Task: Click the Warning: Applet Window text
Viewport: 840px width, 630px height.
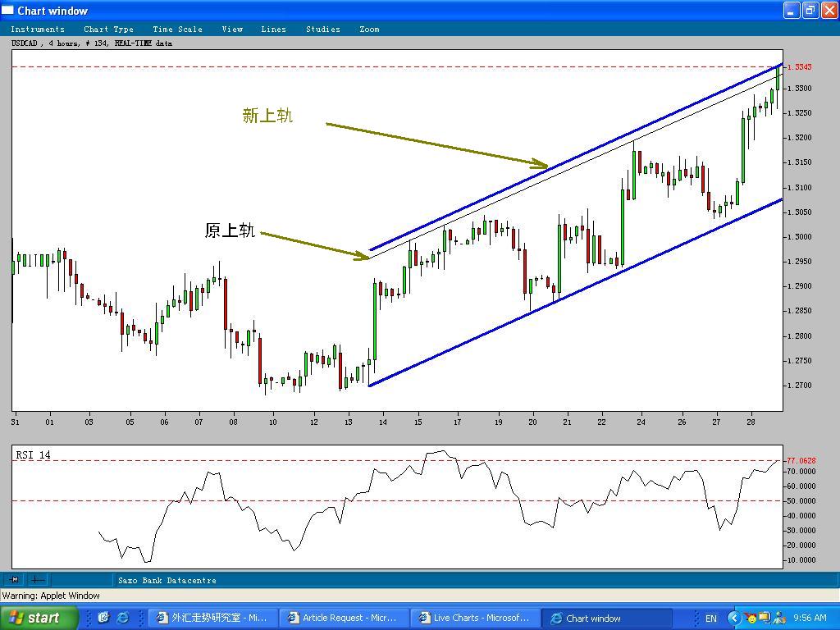Action: point(51,596)
